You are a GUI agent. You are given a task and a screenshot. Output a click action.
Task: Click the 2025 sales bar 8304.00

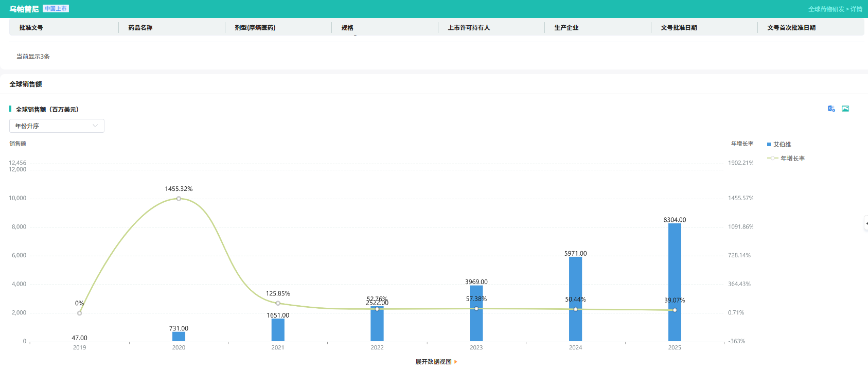click(675, 282)
